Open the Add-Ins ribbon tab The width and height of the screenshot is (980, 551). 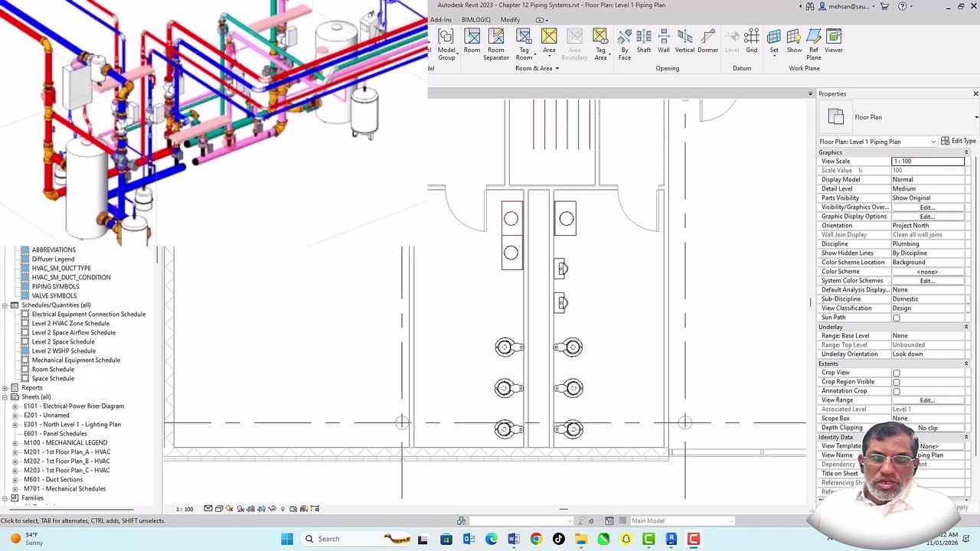pyautogui.click(x=441, y=20)
